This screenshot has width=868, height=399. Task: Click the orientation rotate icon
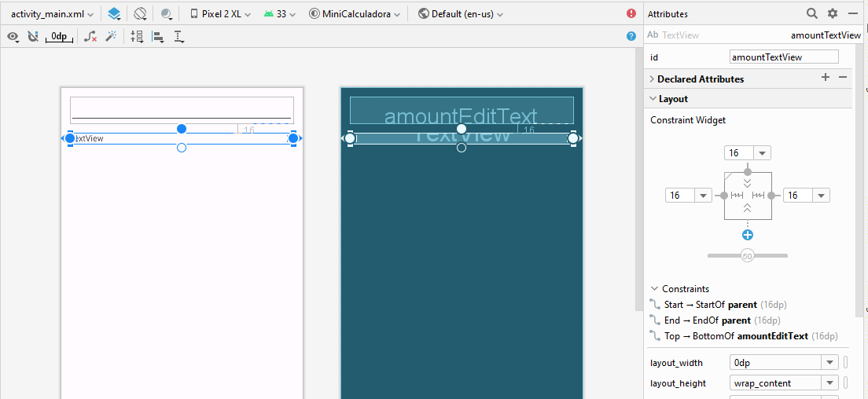[140, 14]
